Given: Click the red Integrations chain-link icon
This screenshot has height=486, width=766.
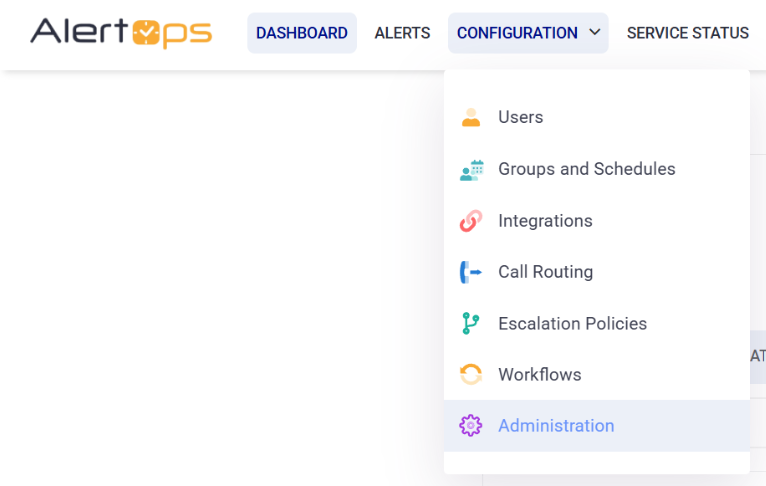Looking at the screenshot, I should pos(471,221).
